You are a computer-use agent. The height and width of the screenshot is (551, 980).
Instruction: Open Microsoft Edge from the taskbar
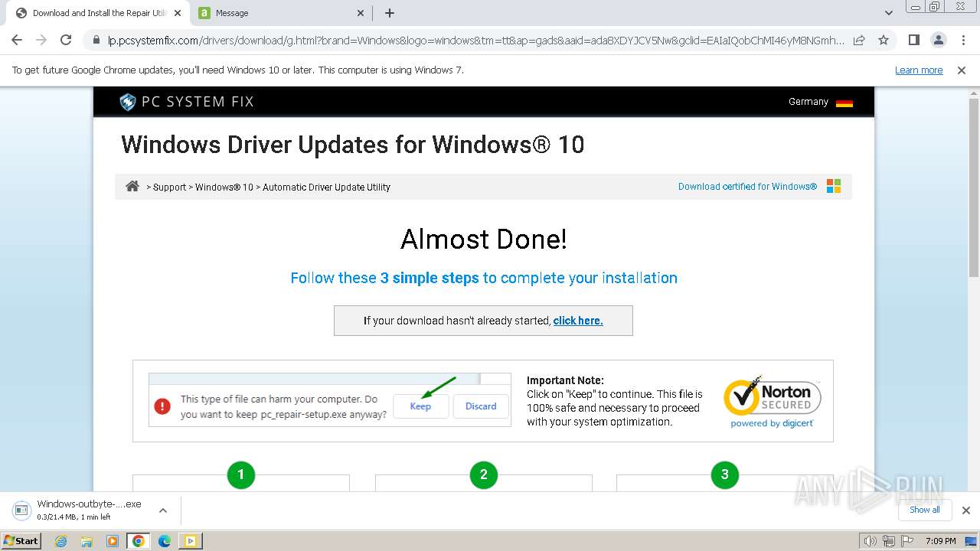(165, 541)
